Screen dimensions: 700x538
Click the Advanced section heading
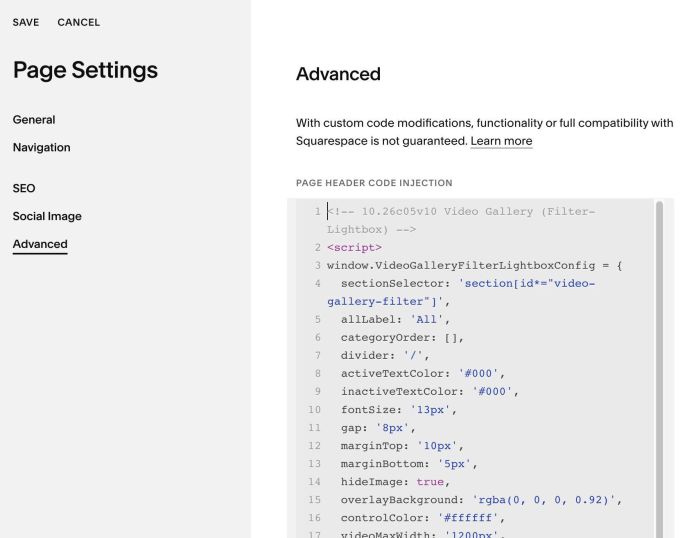tap(338, 74)
